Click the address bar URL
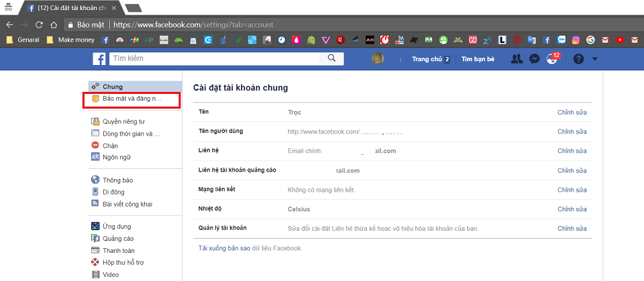644x281 pixels. pyautogui.click(x=193, y=25)
